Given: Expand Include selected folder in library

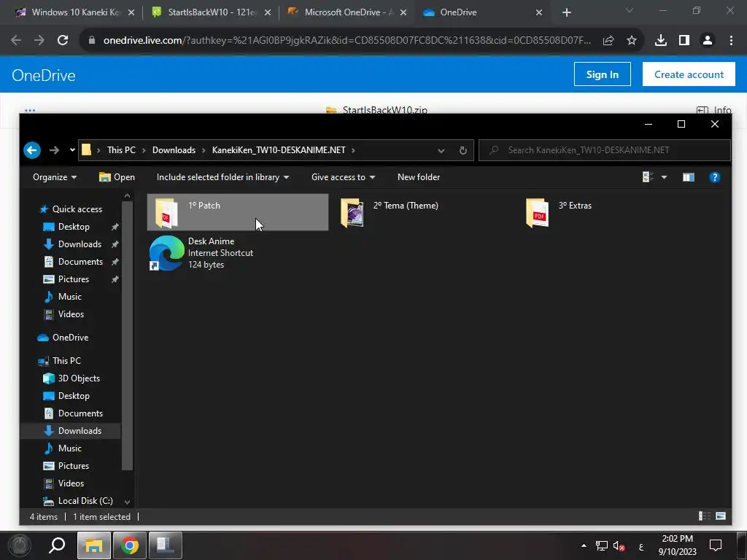Looking at the screenshot, I should 222,177.
